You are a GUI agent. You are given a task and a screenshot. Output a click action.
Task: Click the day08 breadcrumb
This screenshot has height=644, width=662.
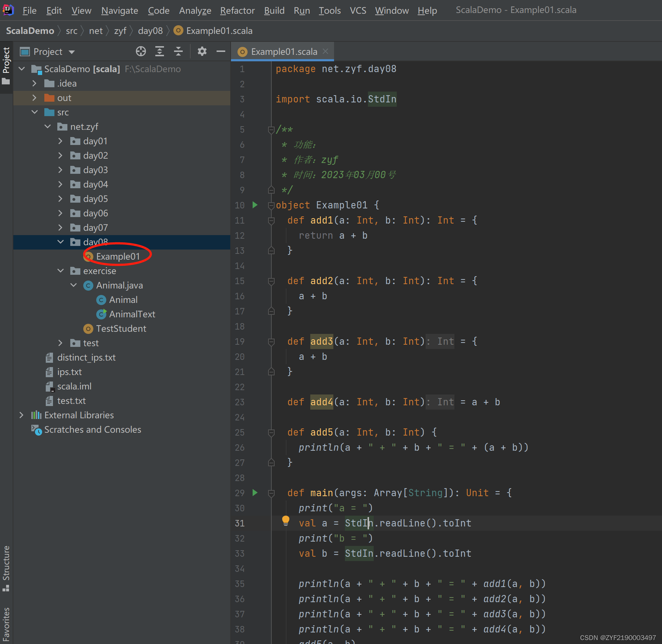pyautogui.click(x=150, y=31)
